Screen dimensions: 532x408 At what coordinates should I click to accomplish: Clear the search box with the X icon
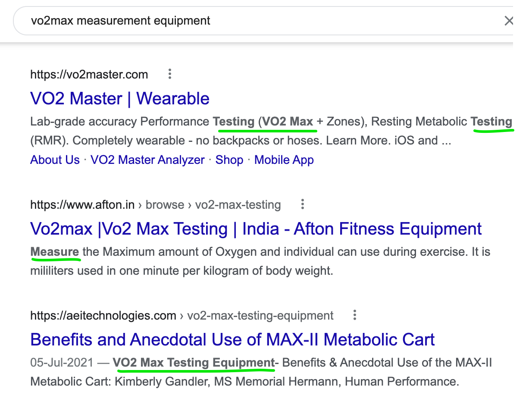pyautogui.click(x=509, y=20)
